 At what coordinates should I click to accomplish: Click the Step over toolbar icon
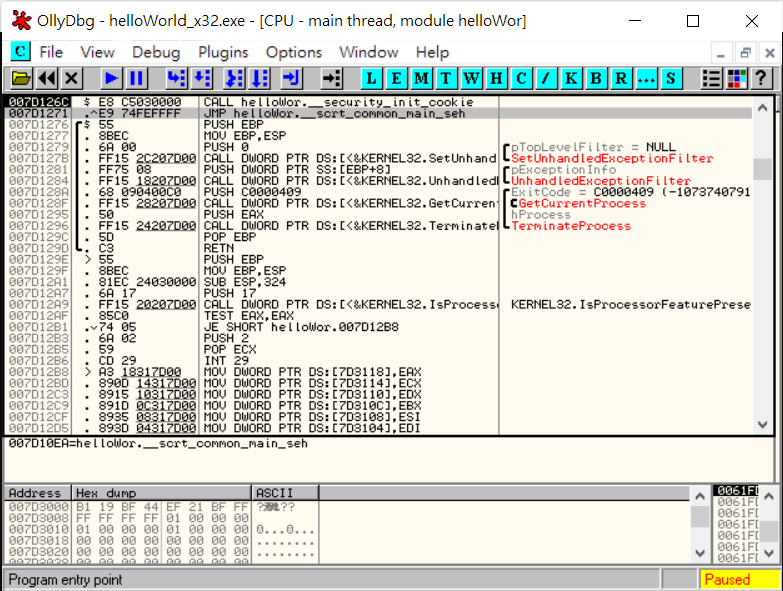202,78
